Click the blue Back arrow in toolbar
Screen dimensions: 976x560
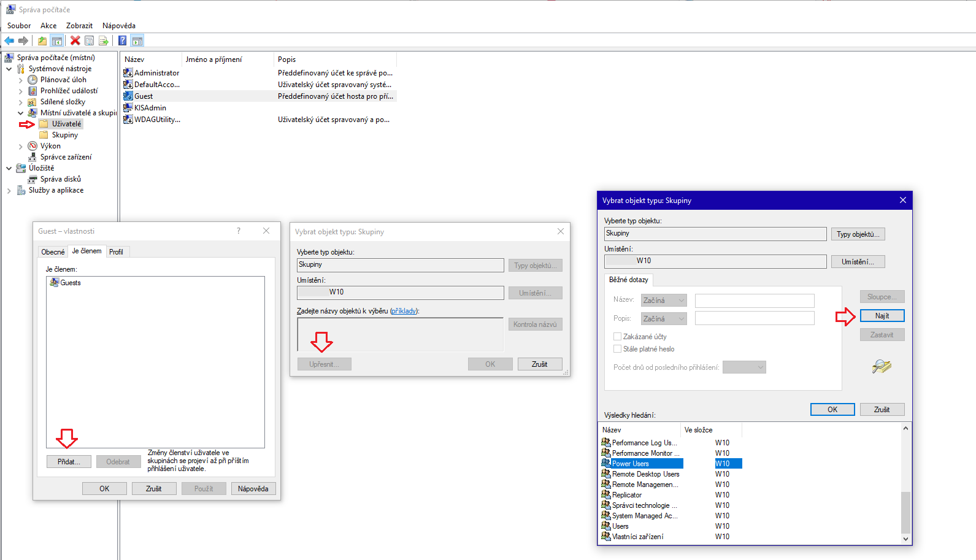9,40
